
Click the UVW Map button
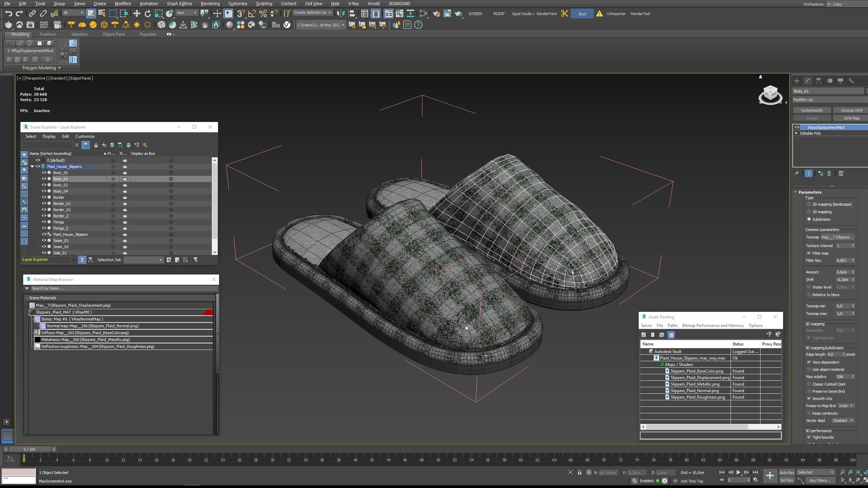(851, 118)
